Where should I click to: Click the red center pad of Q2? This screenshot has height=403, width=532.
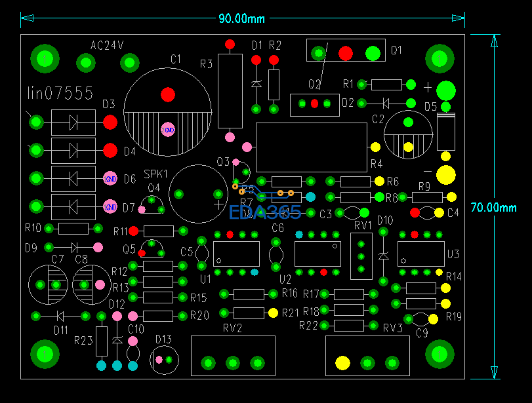click(x=314, y=104)
